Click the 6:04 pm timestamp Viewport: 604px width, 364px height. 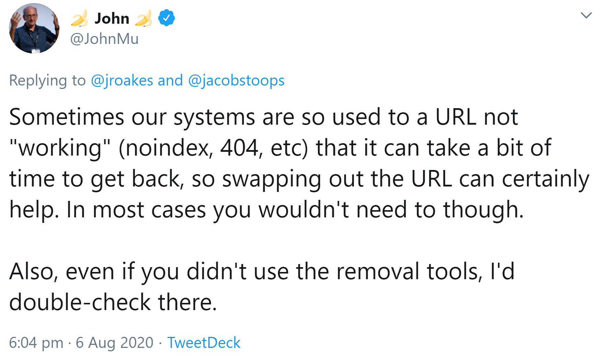tap(36, 343)
